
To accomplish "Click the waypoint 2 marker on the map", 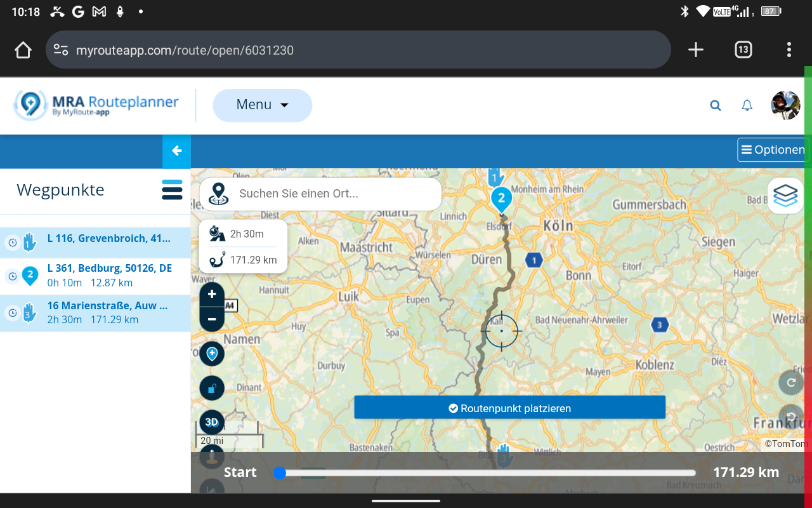I will [501, 199].
